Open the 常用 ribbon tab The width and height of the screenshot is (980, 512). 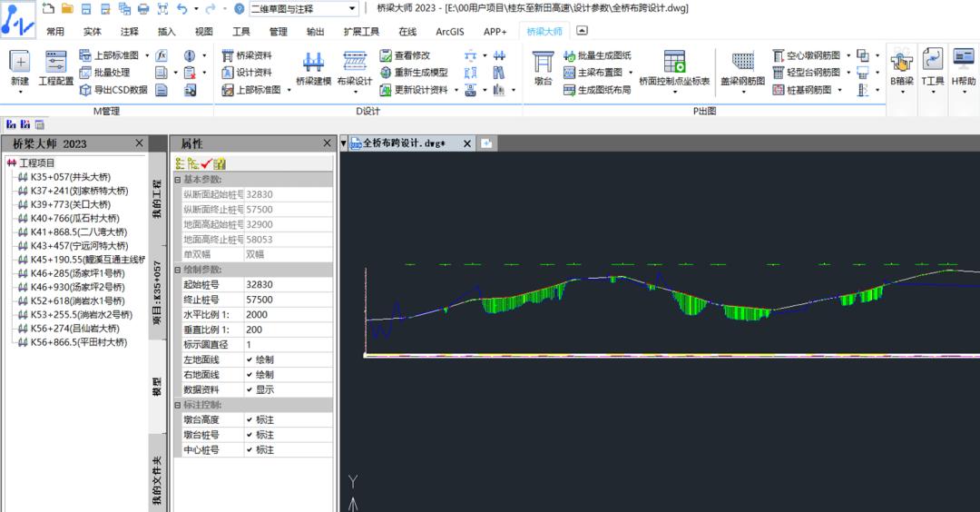(x=55, y=31)
